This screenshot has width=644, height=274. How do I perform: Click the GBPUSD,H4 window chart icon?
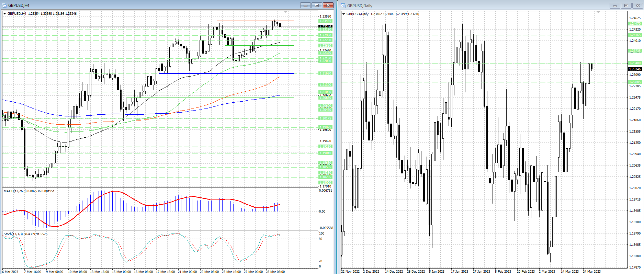coord(4,5)
